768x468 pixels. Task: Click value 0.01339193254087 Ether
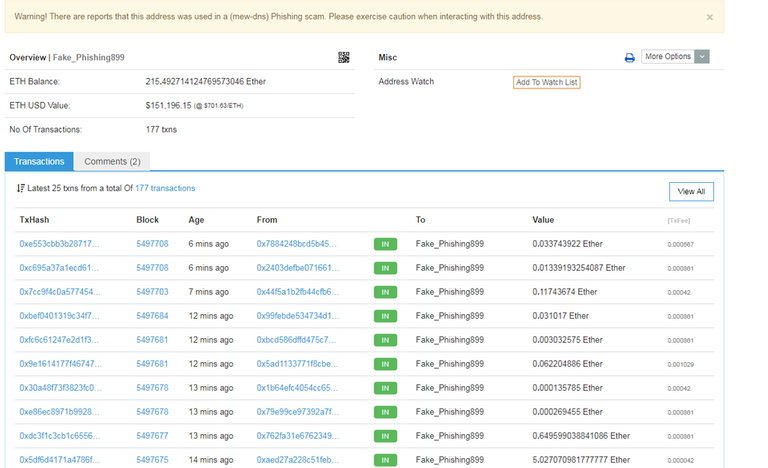tap(579, 268)
